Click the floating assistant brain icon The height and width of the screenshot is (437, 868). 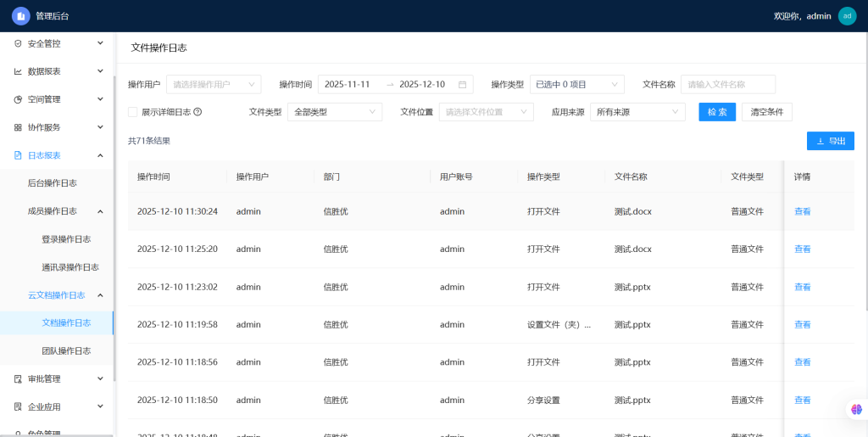pyautogui.click(x=857, y=409)
